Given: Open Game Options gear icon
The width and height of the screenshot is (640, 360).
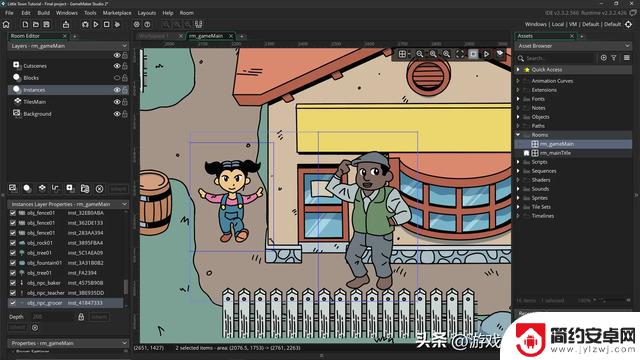Looking at the screenshot, I should tap(137, 24).
